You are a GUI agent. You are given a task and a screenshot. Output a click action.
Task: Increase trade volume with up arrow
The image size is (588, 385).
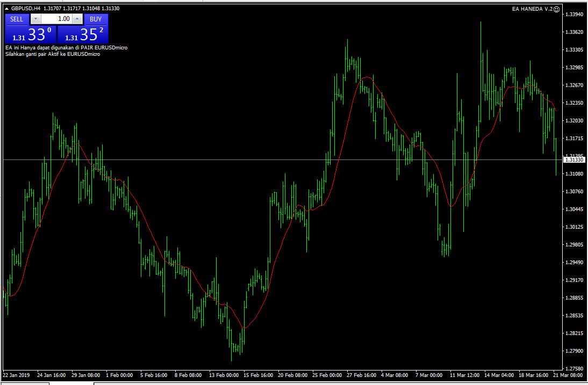point(77,19)
